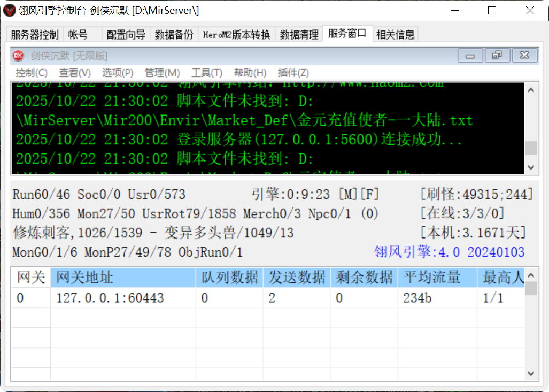549x392 pixels.
Task: Expand the 管理(M) menu
Action: click(x=162, y=73)
